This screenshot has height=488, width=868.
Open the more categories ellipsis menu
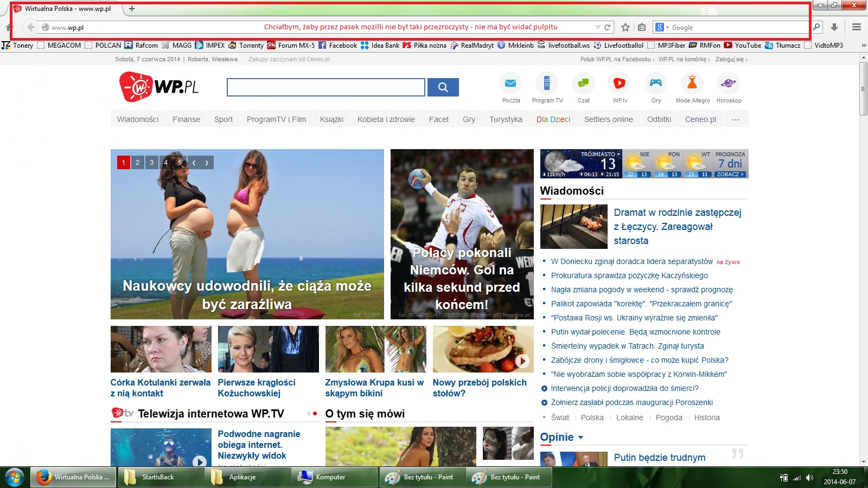736,119
